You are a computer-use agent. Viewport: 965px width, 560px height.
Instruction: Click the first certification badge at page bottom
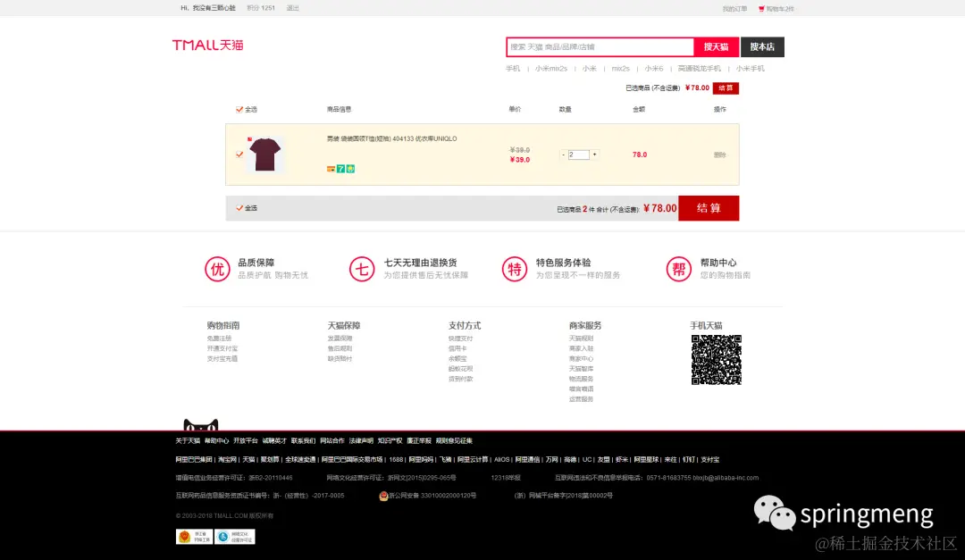coord(195,537)
